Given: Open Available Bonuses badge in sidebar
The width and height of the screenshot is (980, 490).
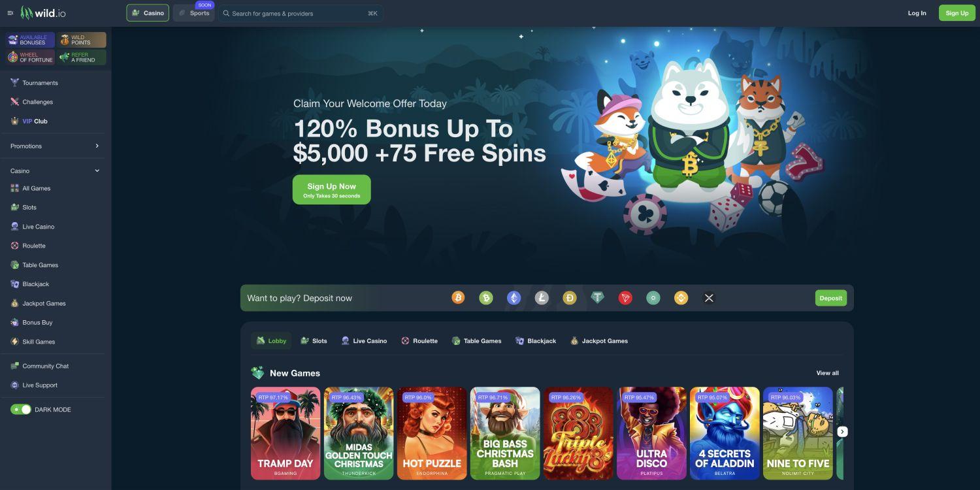Looking at the screenshot, I should (31, 40).
